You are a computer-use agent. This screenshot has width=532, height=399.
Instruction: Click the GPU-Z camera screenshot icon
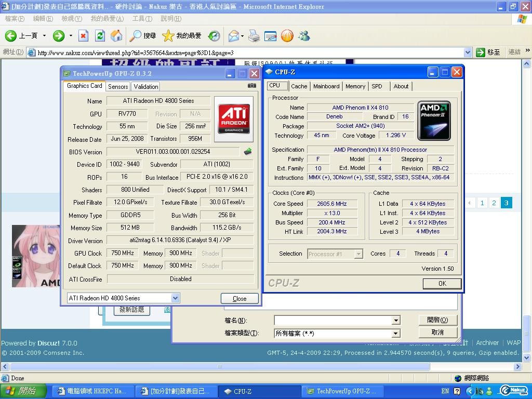click(252, 86)
